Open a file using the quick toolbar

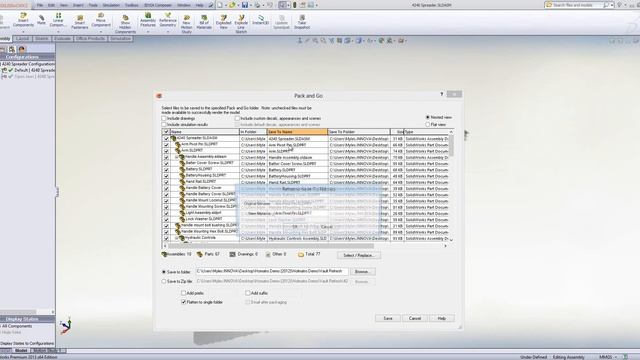coord(232,5)
